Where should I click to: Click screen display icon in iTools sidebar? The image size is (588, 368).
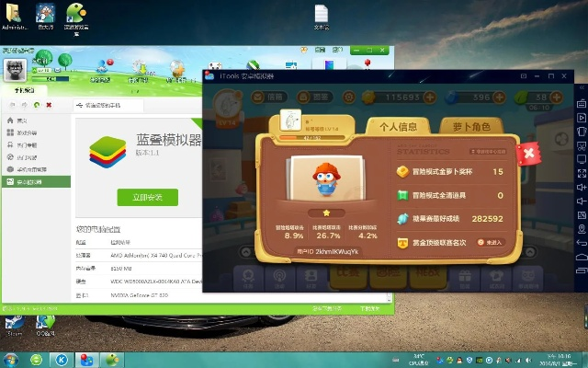[x=582, y=159]
